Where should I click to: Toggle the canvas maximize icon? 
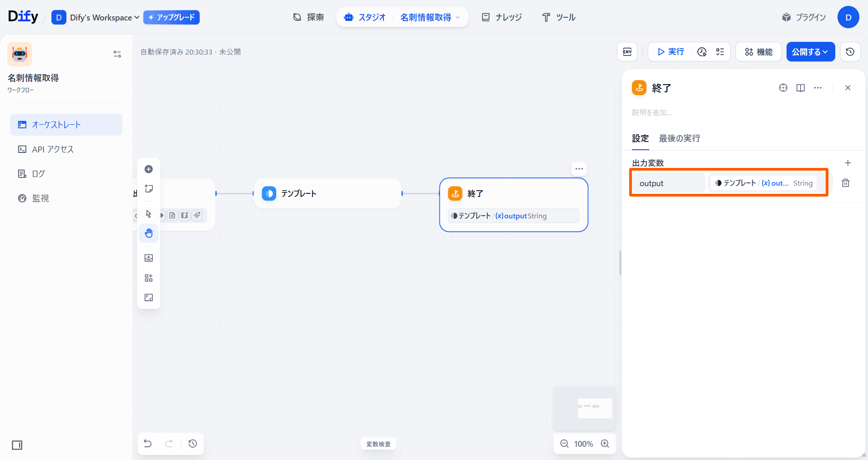tap(149, 298)
